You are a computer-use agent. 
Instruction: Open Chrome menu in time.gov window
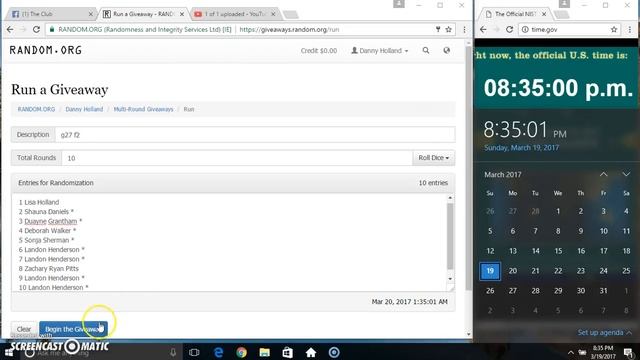(630, 29)
